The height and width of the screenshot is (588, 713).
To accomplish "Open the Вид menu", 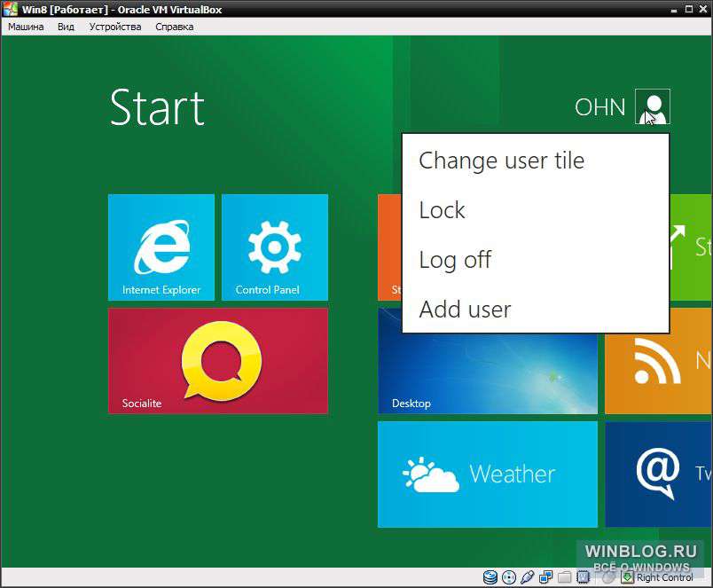I will click(66, 27).
